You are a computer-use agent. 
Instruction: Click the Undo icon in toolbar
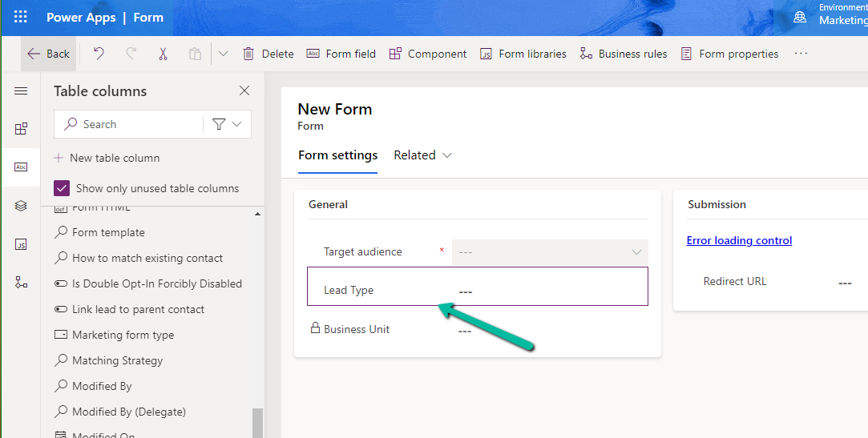99,54
